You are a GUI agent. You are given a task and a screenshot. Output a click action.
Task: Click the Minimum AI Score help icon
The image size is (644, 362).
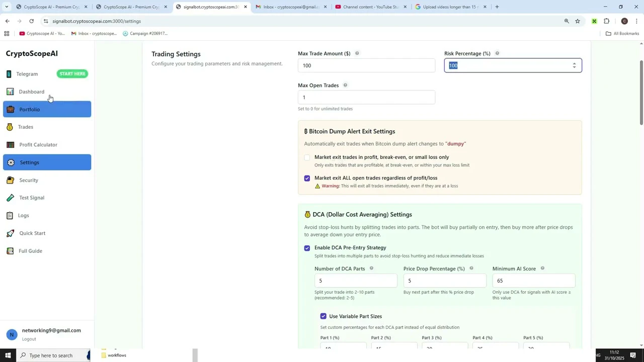542,268
